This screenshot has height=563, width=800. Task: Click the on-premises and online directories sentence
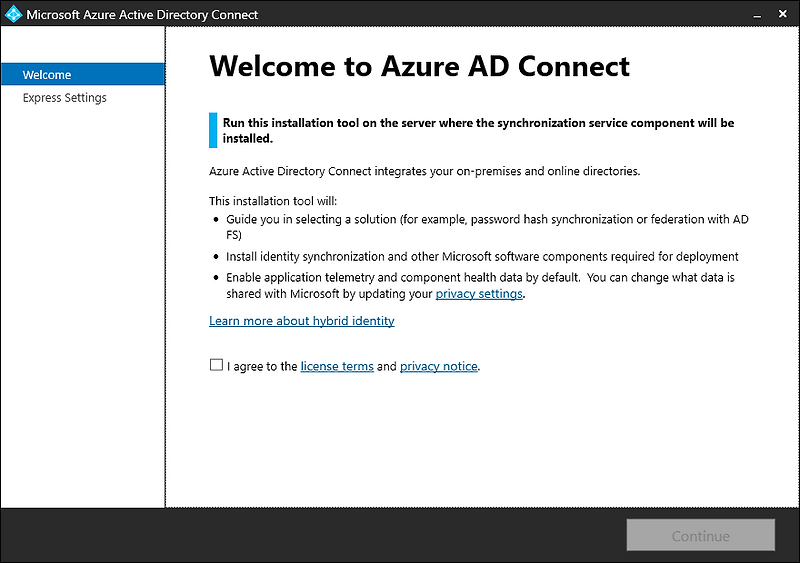pos(424,171)
